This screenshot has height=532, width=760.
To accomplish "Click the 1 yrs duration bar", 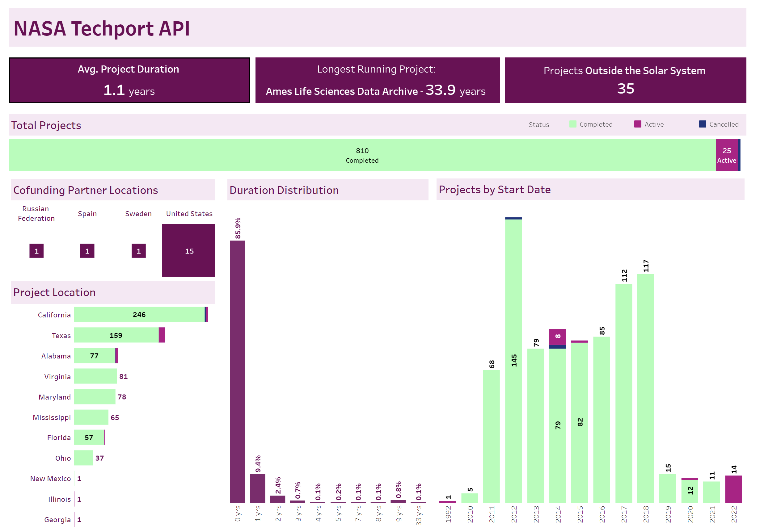I will point(258,488).
